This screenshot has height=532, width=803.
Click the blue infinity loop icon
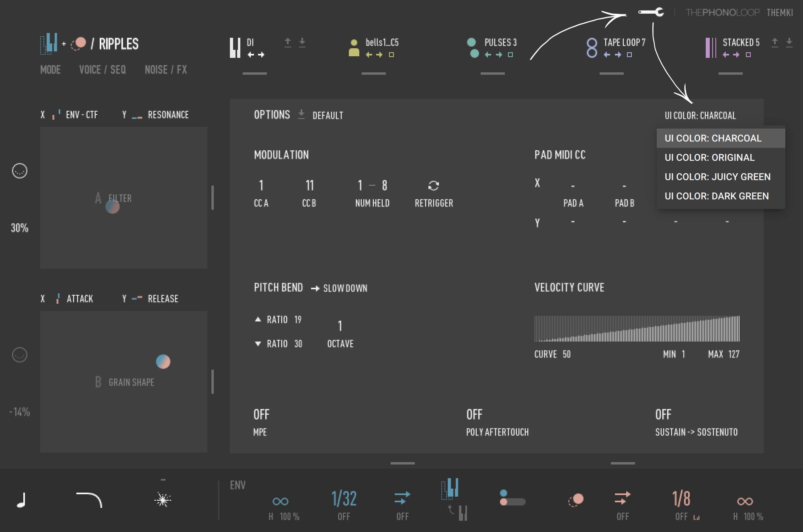tap(280, 501)
